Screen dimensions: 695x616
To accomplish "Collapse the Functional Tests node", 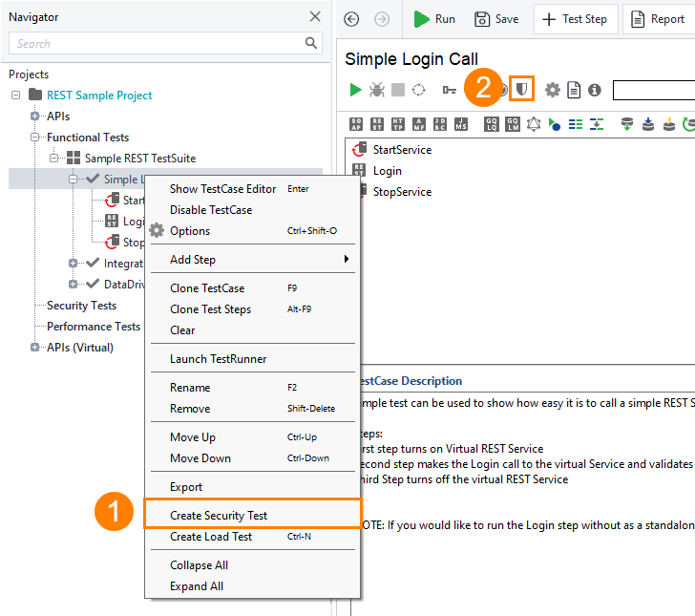I will 34,137.
